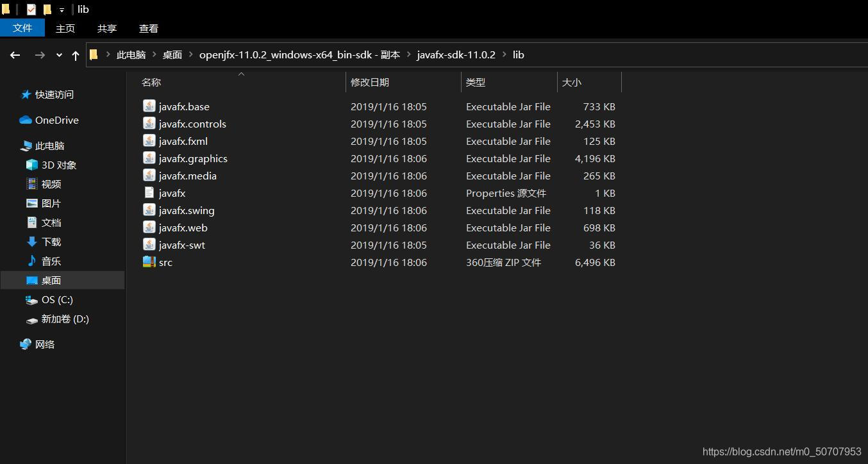868x464 pixels.
Task: Expand chevron after 桌面 breadcrumb
Action: [x=190, y=55]
